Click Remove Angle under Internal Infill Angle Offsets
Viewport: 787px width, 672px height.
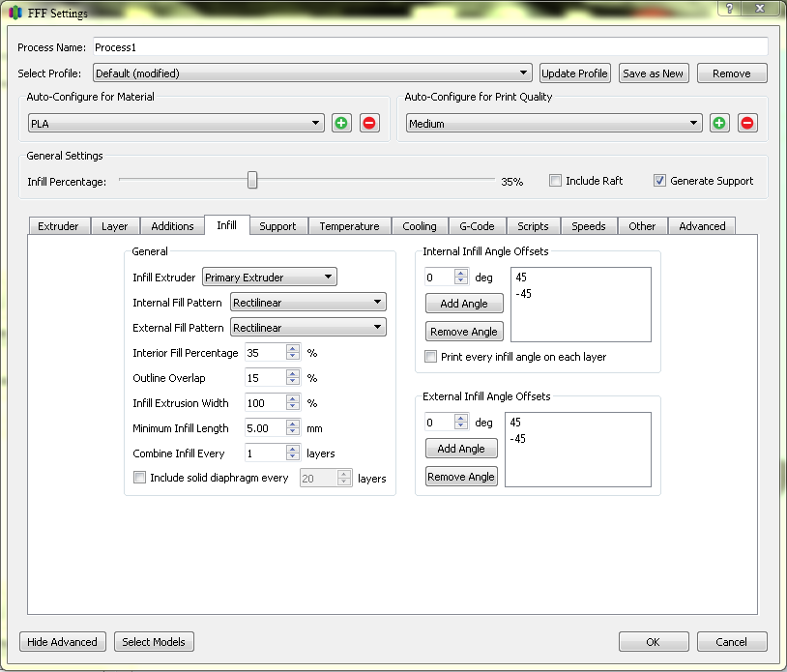(x=463, y=332)
